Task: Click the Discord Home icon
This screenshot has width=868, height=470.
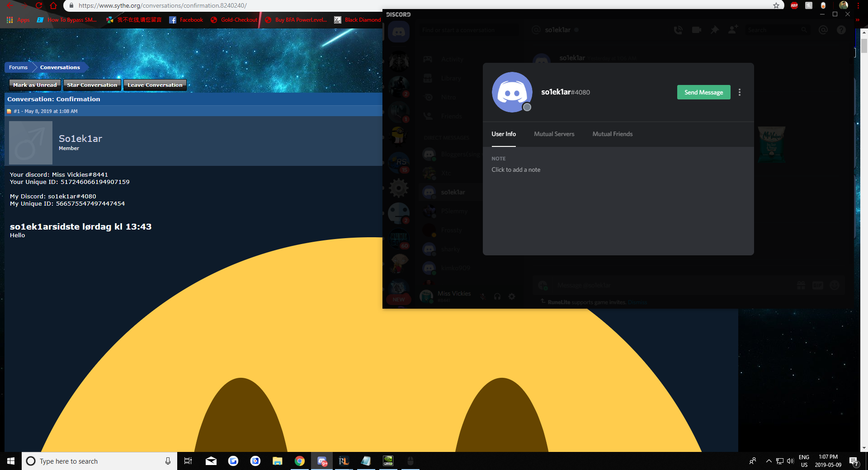Action: (398, 32)
